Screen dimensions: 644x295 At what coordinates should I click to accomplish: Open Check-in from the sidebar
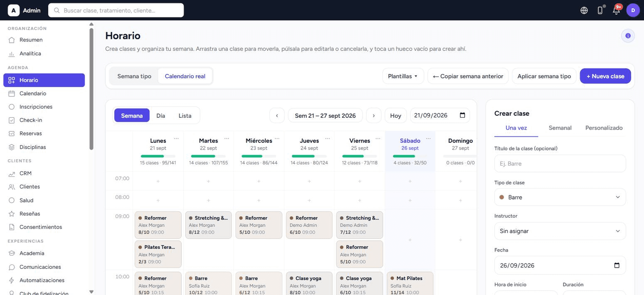tap(44, 120)
